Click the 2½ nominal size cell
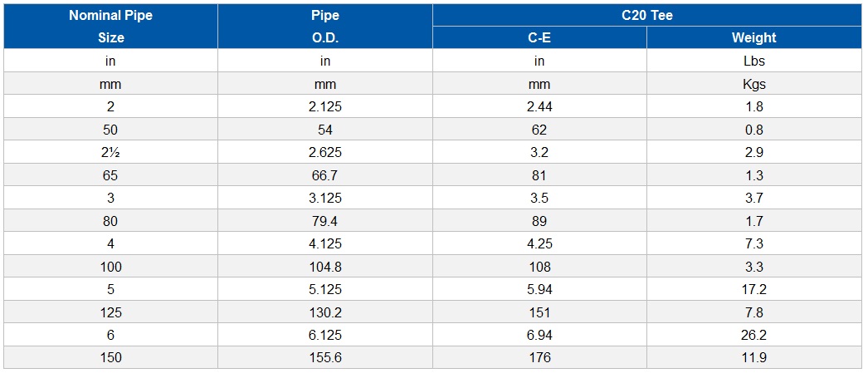The width and height of the screenshot is (868, 378). (110, 152)
